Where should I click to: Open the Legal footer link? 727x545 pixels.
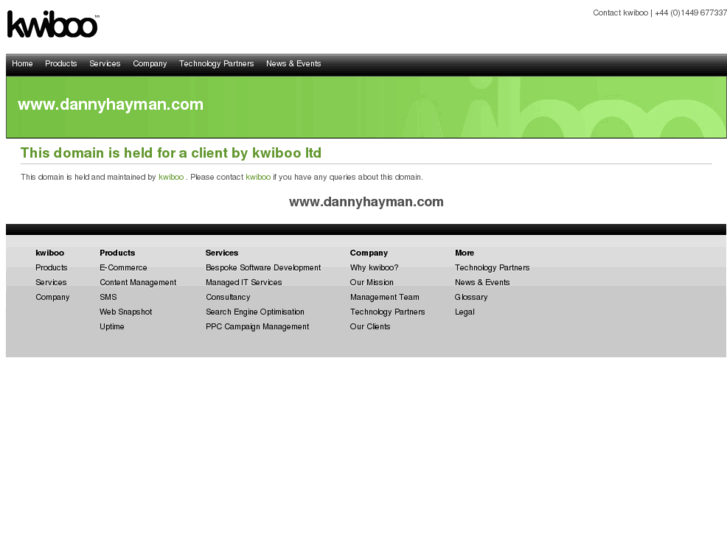[x=465, y=312]
